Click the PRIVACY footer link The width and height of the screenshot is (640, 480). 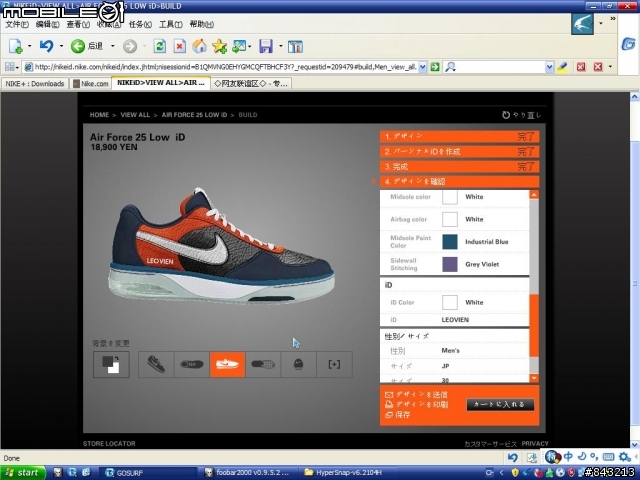coord(535,444)
